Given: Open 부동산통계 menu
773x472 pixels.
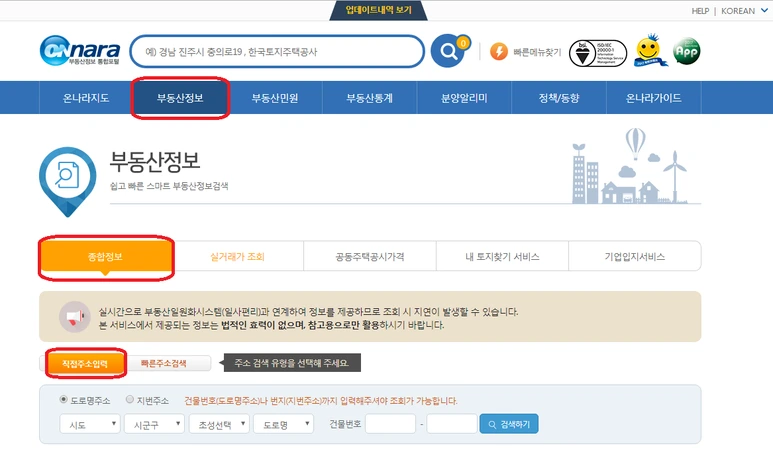Looking at the screenshot, I should coord(370,98).
